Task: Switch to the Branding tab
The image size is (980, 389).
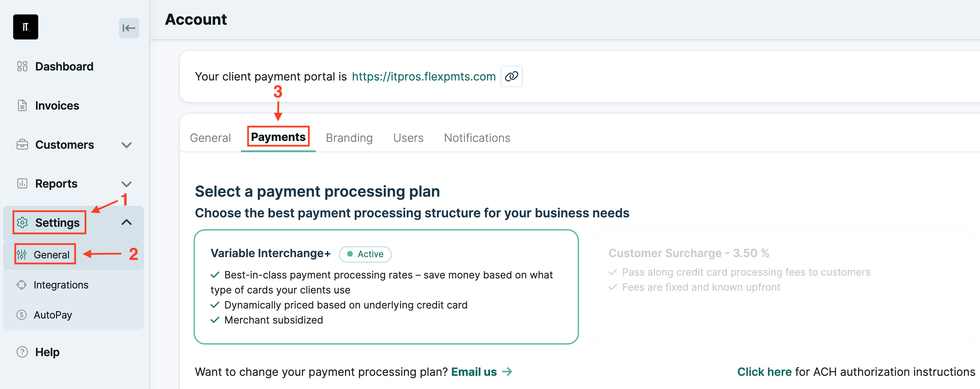Action: click(x=349, y=137)
